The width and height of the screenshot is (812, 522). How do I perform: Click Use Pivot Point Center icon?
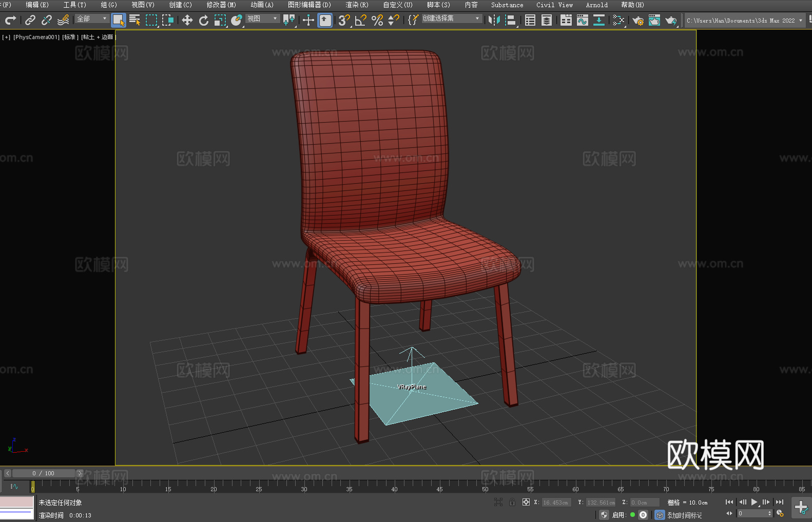[x=289, y=20]
